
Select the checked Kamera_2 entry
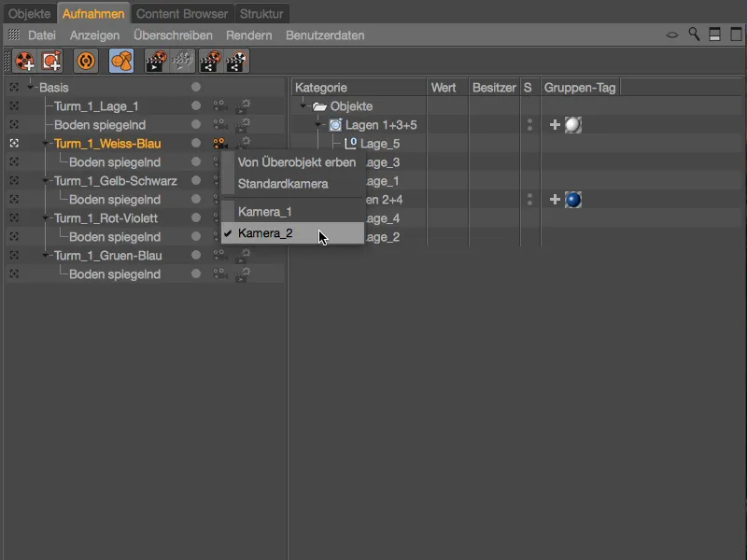(x=292, y=233)
